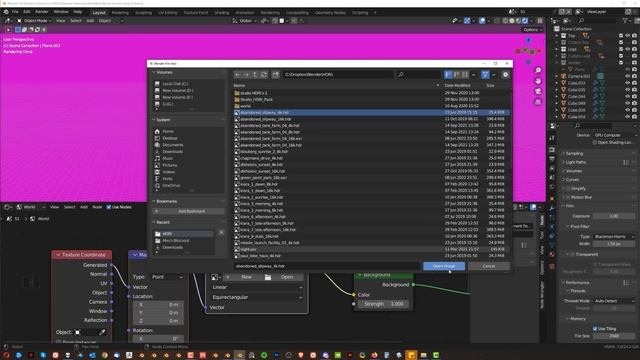
Task: Click the viewport pan hand gizmo
Action: [538, 81]
